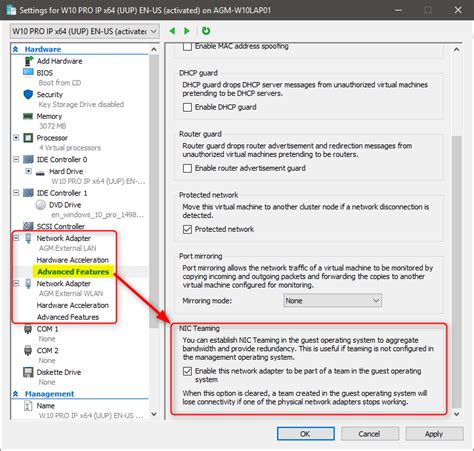The image size is (474, 451).
Task: Click the right panel scrollbar thumb
Action: click(457, 271)
